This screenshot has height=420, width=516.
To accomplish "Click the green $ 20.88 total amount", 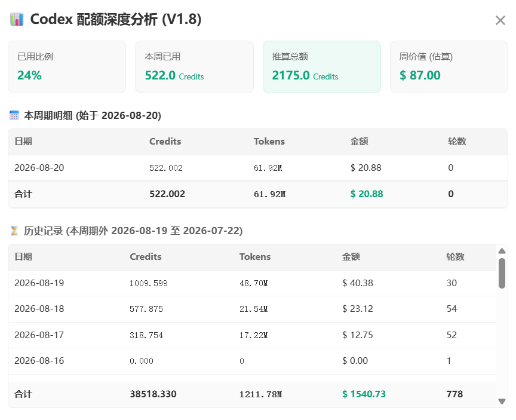I will coord(367,194).
